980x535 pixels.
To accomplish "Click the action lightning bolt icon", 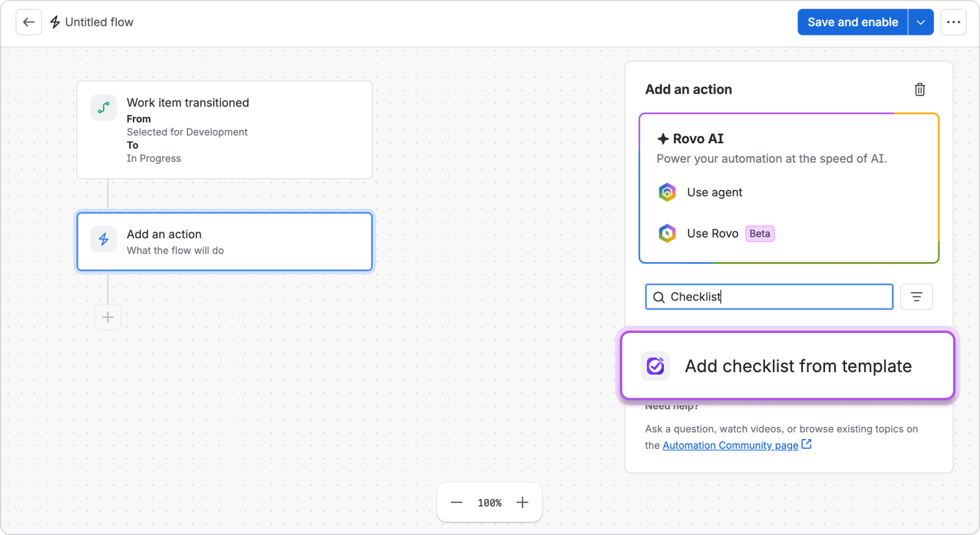I will [x=104, y=239].
